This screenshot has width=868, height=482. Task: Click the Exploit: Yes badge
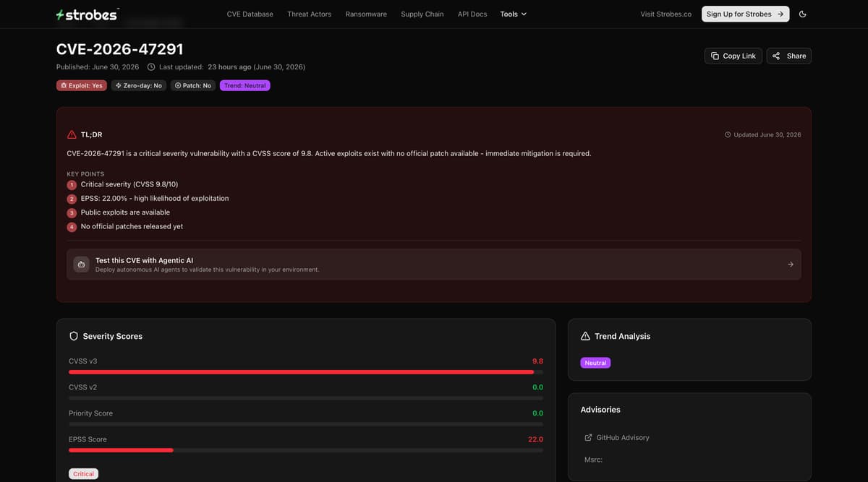point(82,85)
